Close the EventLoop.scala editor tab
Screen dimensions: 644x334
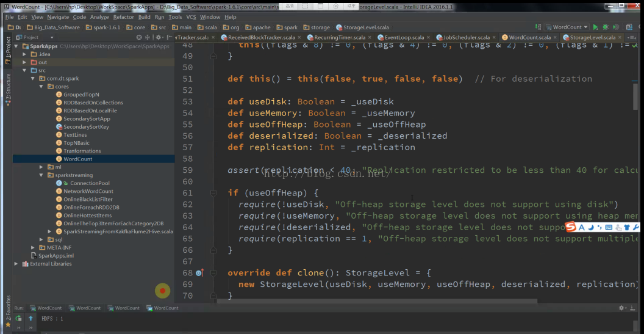(428, 37)
